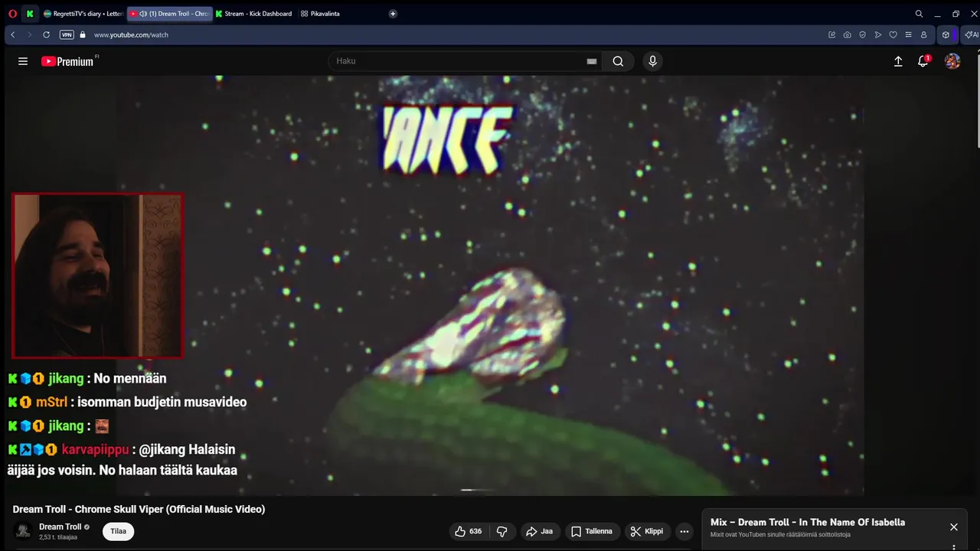The height and width of the screenshot is (551, 980).
Task: Open the Dream Troll channel avatar
Action: point(23,530)
